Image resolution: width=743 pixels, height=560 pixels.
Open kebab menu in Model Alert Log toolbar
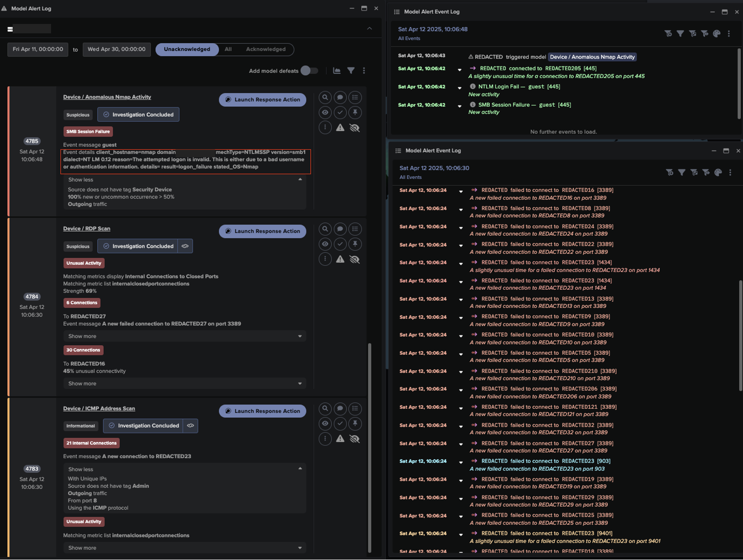[x=364, y=71]
